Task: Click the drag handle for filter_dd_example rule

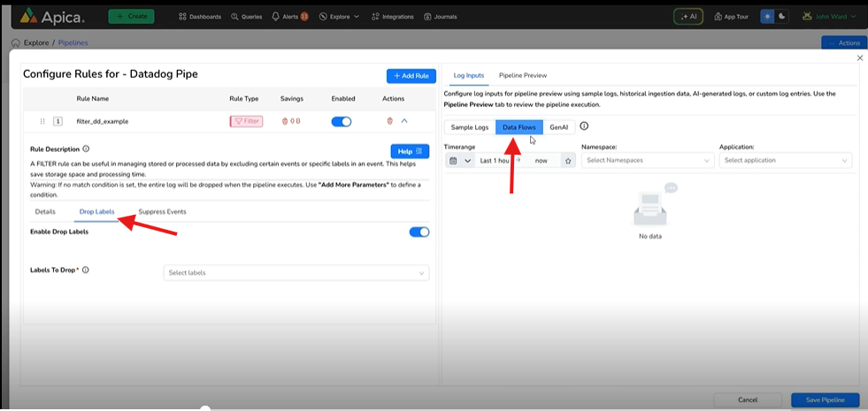Action: (42, 121)
